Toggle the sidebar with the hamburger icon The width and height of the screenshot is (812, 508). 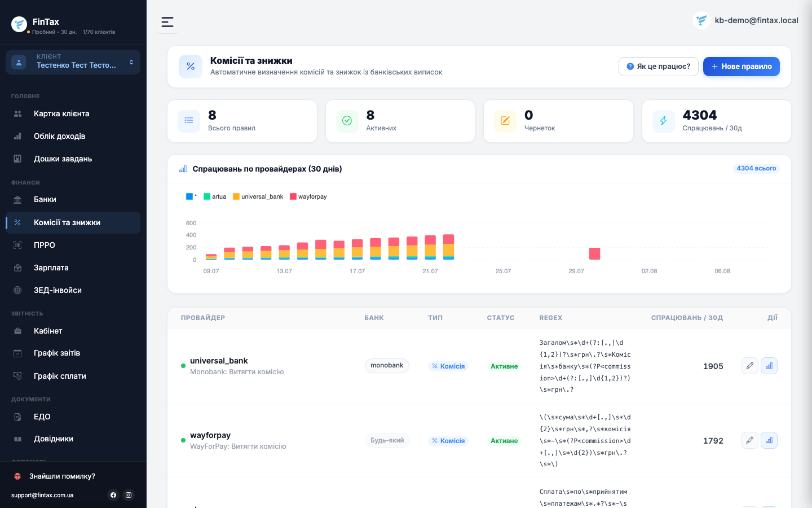(x=167, y=22)
